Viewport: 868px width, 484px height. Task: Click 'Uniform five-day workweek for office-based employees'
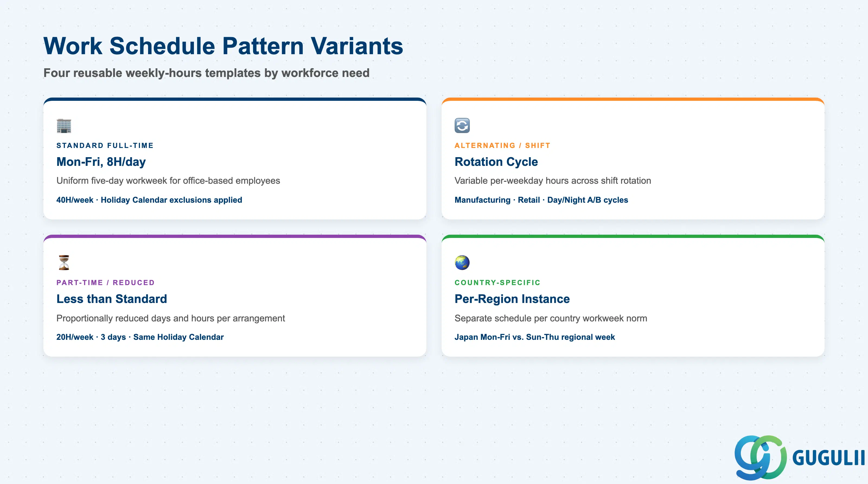168,181
